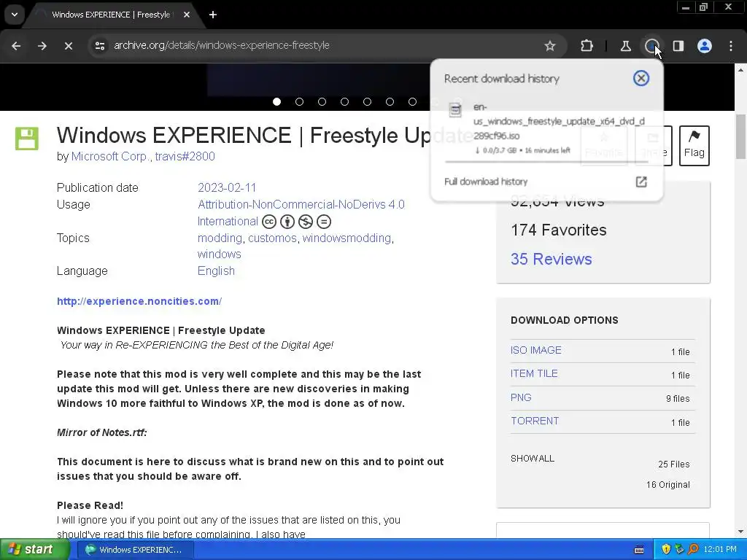This screenshot has width=747, height=560.
Task: Open the on-screen keyboard tray icon
Action: pos(639,550)
